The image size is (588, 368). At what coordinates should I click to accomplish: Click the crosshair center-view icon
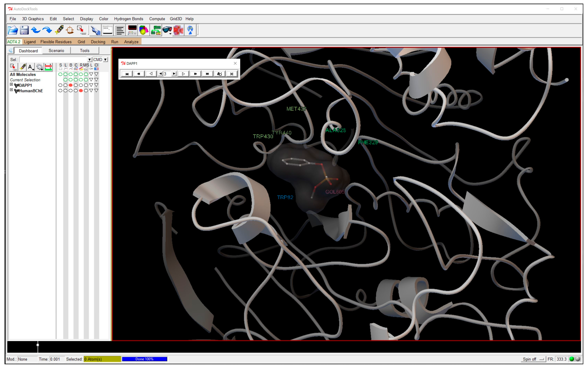click(x=70, y=30)
